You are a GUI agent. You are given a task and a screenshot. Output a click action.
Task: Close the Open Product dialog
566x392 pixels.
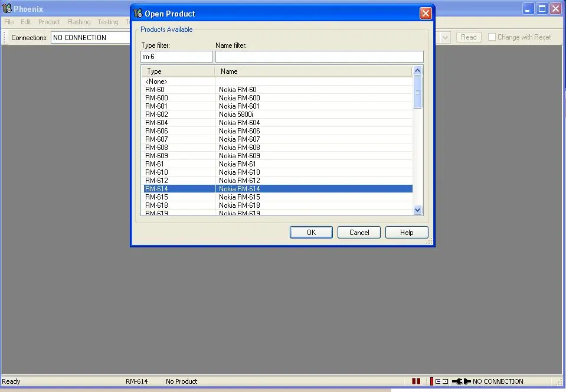pyautogui.click(x=425, y=13)
